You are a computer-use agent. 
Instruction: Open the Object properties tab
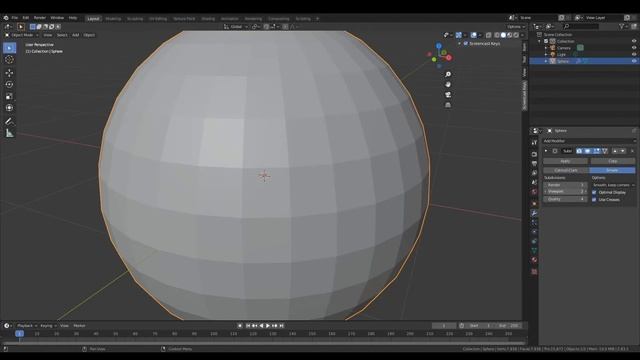point(534,203)
